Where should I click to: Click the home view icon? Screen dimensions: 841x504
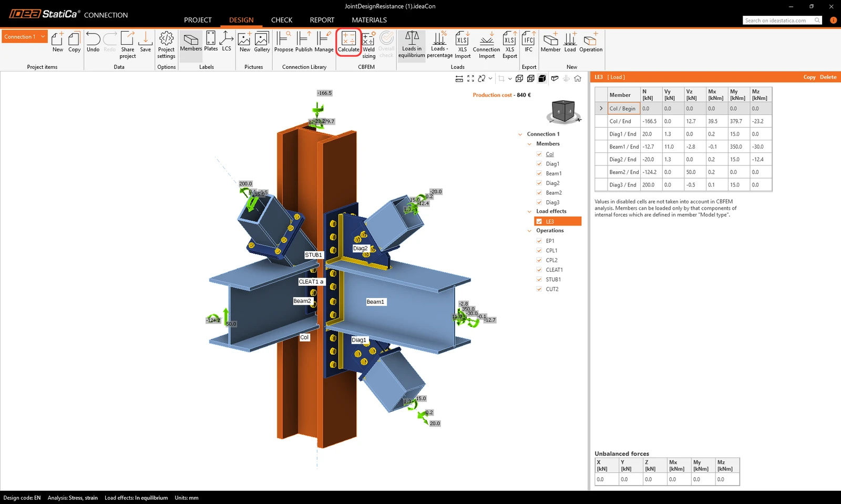point(578,79)
